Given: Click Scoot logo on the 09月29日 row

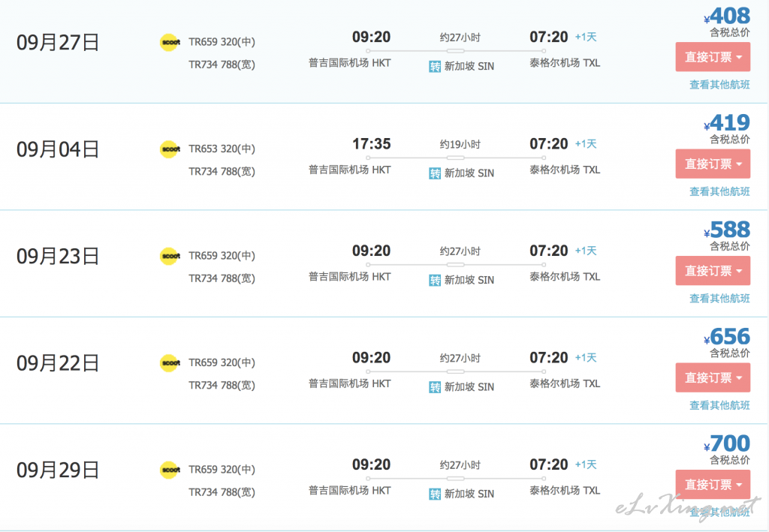Looking at the screenshot, I should click(170, 470).
